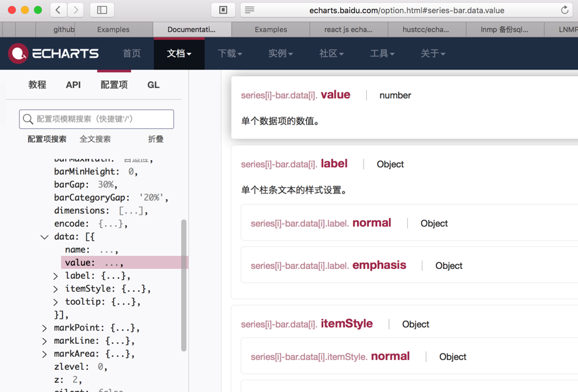The width and height of the screenshot is (578, 392).
Task: Expand the label tree node
Action: pyautogui.click(x=55, y=276)
